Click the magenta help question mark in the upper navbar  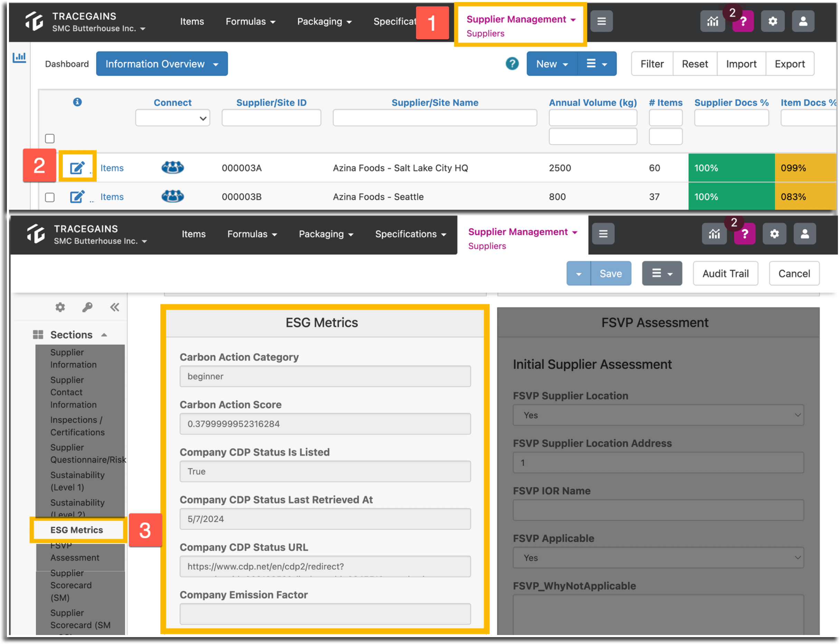click(x=743, y=21)
